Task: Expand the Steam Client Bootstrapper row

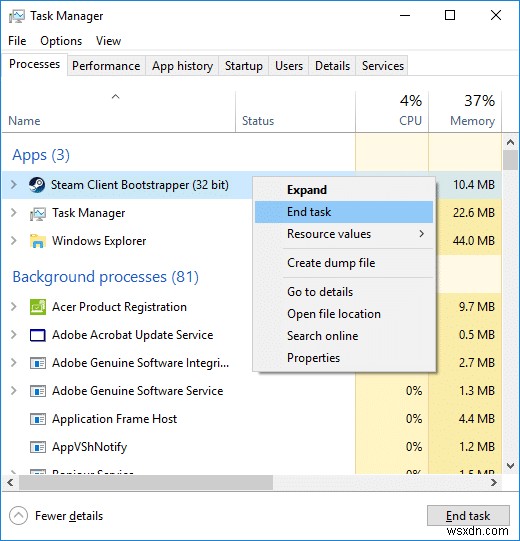Action: [x=14, y=185]
